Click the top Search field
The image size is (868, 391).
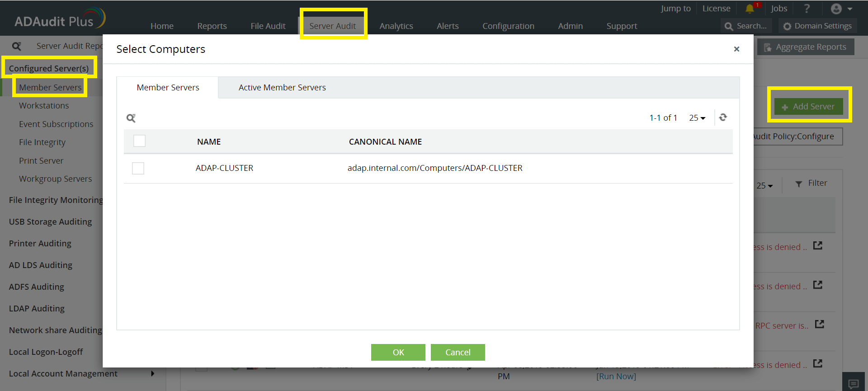746,26
